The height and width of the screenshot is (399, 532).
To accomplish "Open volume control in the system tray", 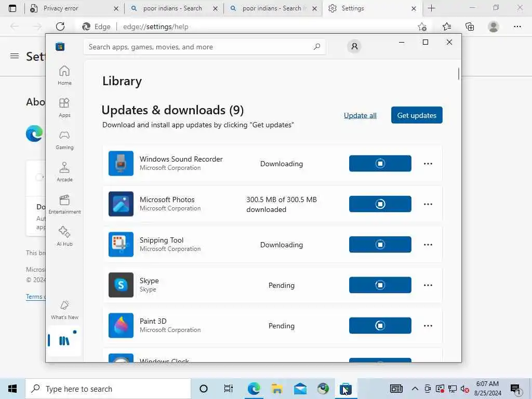I will (464, 389).
